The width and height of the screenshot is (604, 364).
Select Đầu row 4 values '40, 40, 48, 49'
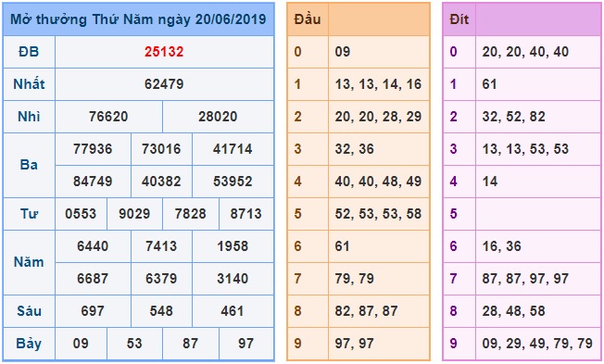click(x=378, y=181)
